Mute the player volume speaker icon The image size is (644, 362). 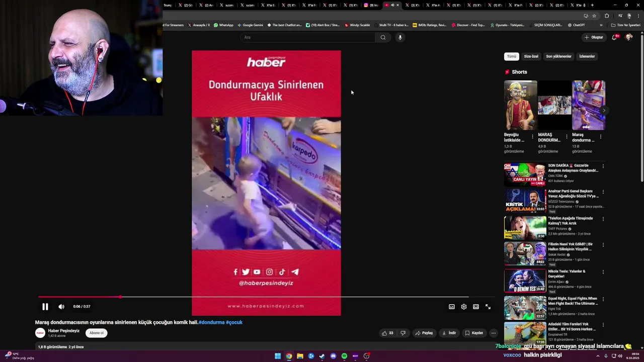tap(61, 307)
